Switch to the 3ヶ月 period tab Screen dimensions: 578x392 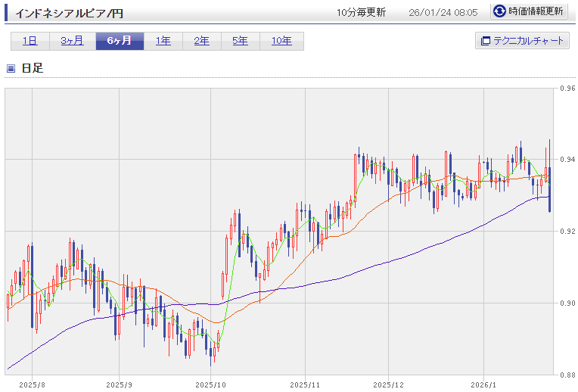72,41
